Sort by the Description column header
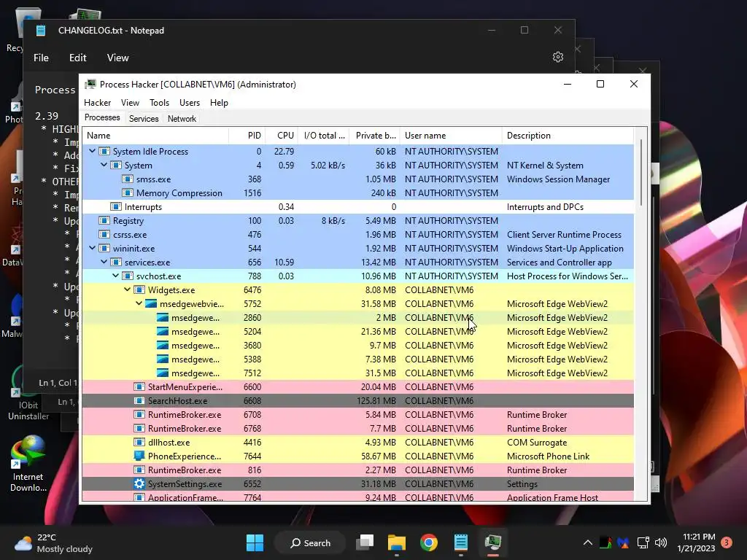The height and width of the screenshot is (560, 747). tap(568, 135)
